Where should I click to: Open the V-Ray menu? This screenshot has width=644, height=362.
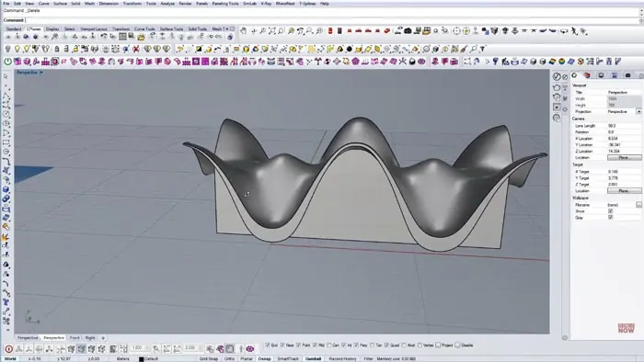pos(266,4)
